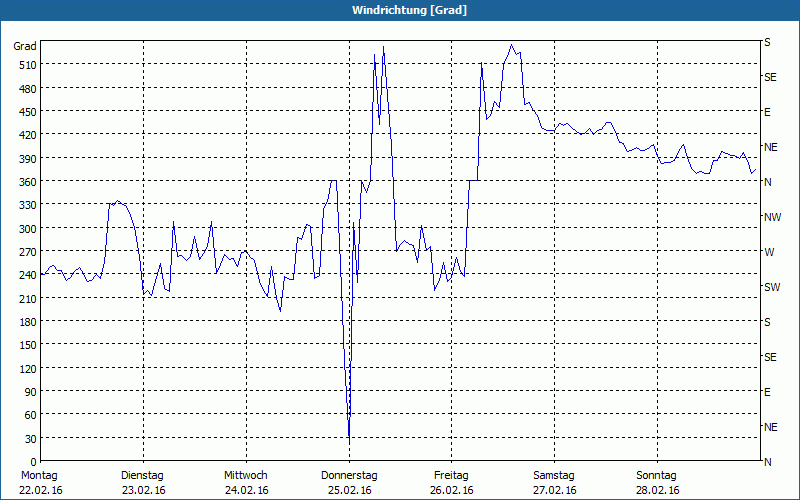Screen dimensions: 800x500
Task: Select the 450 y-axis value
Action: click(x=28, y=112)
